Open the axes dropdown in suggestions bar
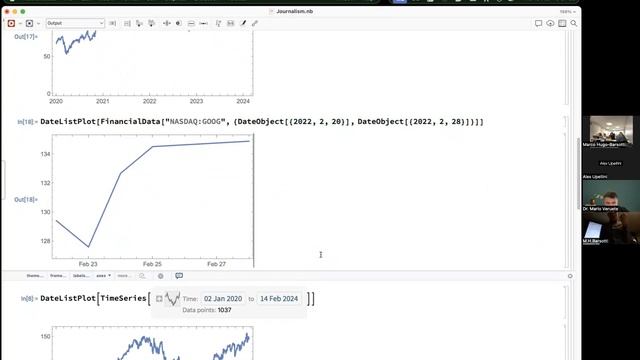Screen dimensions: 640x360 point(103,276)
